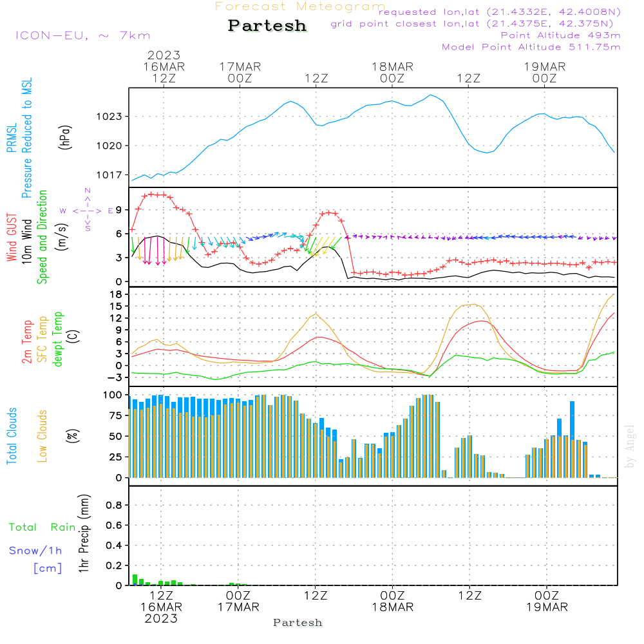Click the '[cm]' snow unit label

(48, 569)
